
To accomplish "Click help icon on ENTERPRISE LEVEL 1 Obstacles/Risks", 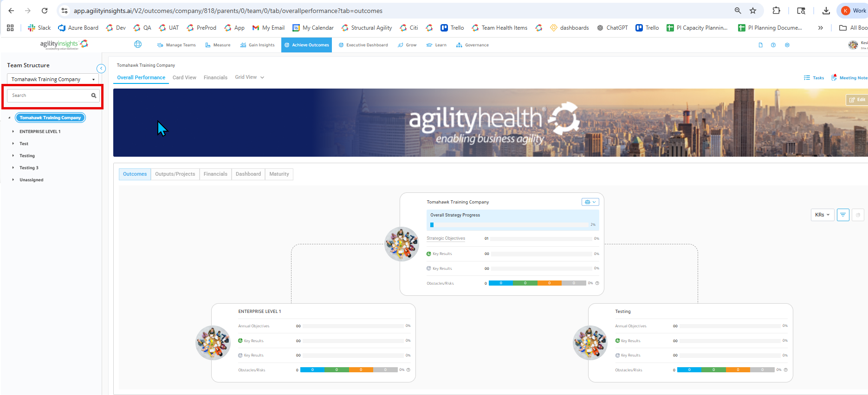I will point(408,370).
